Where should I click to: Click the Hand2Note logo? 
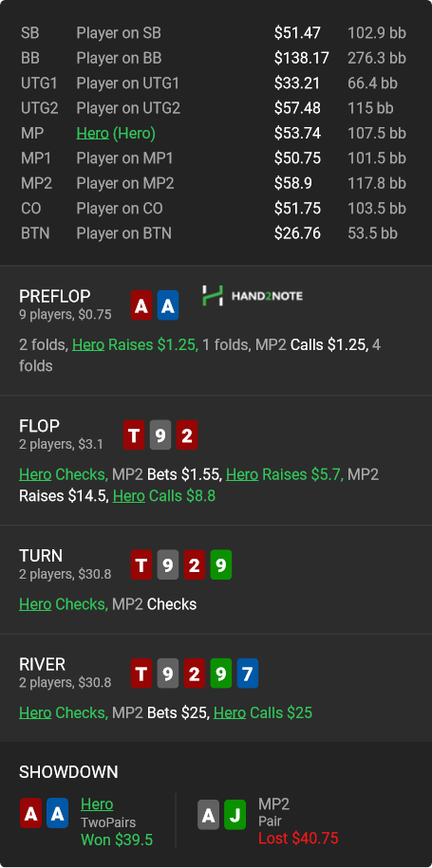click(252, 296)
